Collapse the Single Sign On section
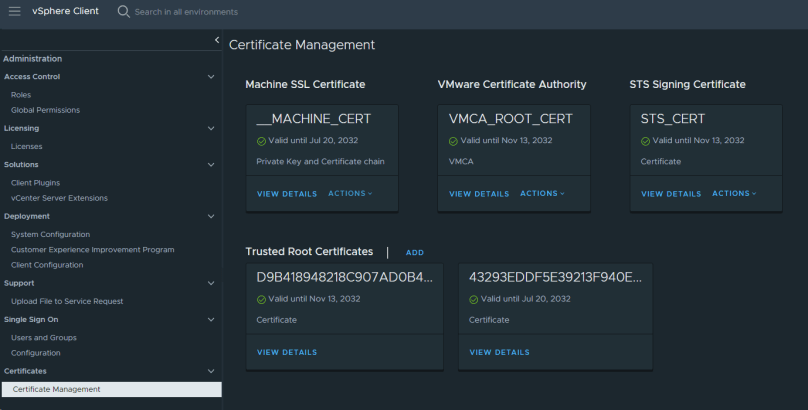 click(210, 320)
